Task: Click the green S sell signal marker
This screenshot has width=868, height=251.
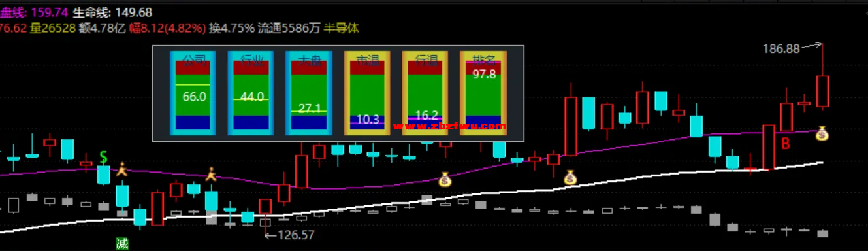Action: click(x=103, y=158)
